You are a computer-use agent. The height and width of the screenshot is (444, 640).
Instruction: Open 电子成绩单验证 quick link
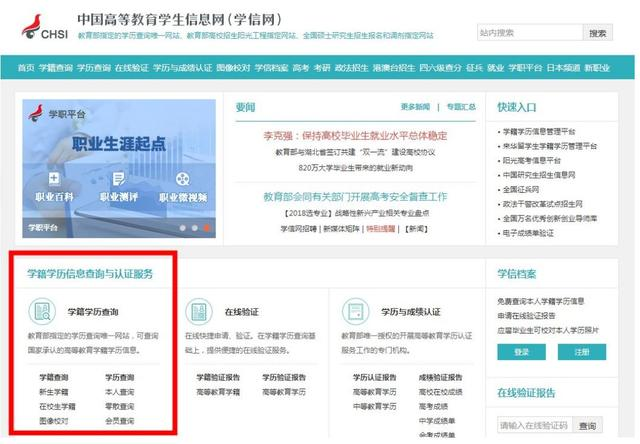pos(528,233)
